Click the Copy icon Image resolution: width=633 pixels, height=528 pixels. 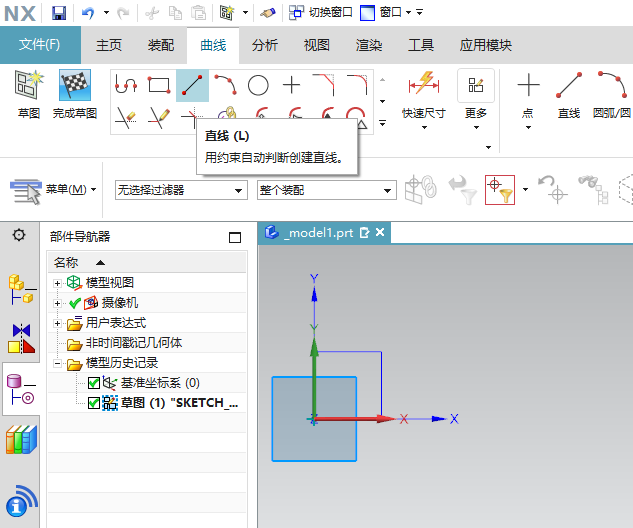(175, 13)
